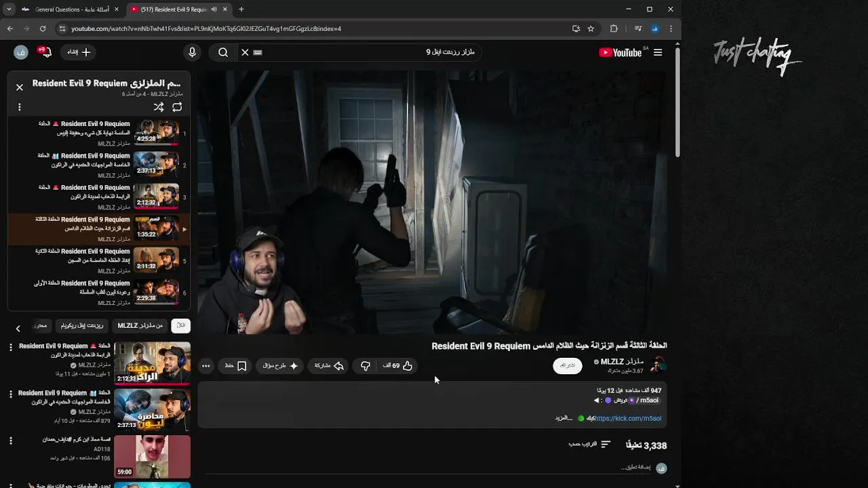Open recommended video thumbnail with duration 59:00
Image resolution: width=868 pixels, height=488 pixels.
coord(152,457)
